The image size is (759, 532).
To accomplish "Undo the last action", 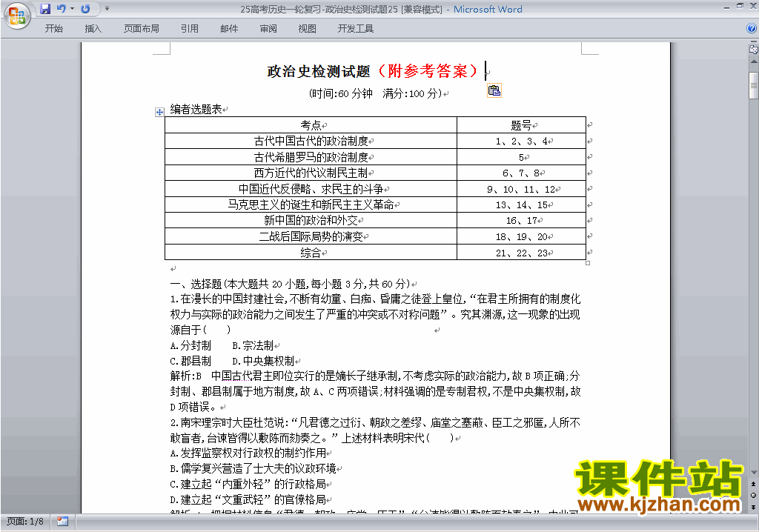I will click(x=61, y=9).
